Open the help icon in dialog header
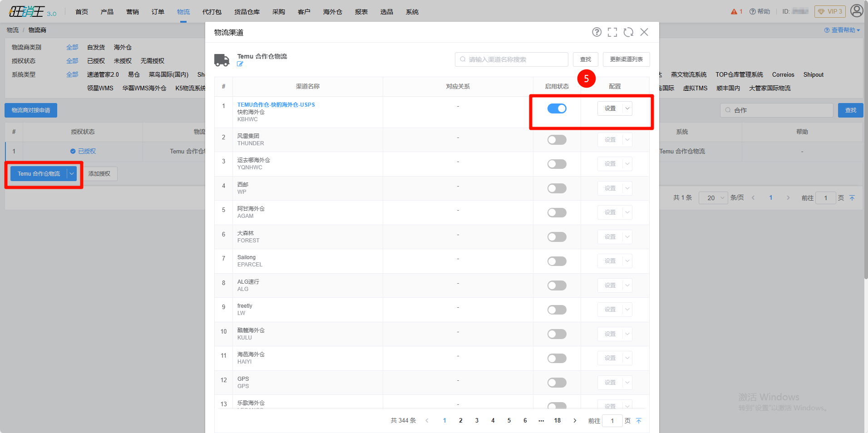 (x=597, y=32)
